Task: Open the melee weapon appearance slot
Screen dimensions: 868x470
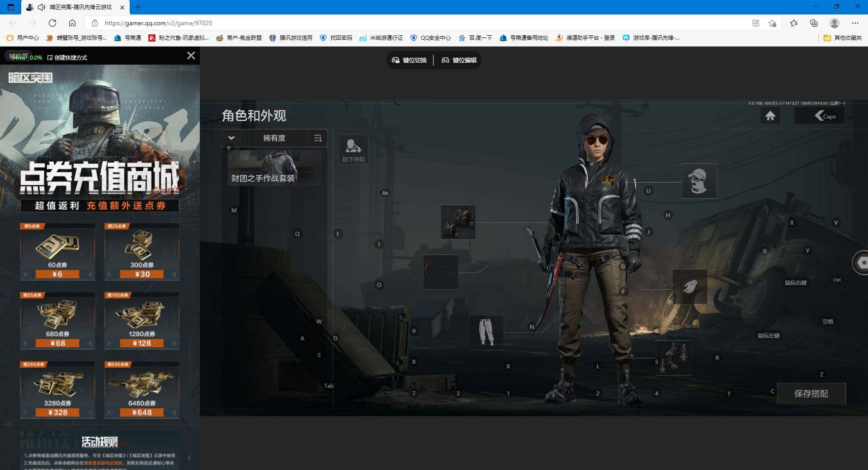Action: click(x=441, y=272)
